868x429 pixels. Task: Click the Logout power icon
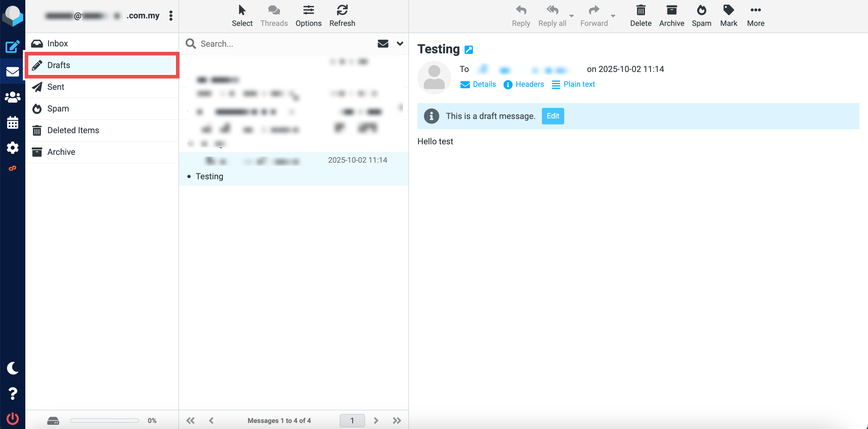tap(12, 418)
